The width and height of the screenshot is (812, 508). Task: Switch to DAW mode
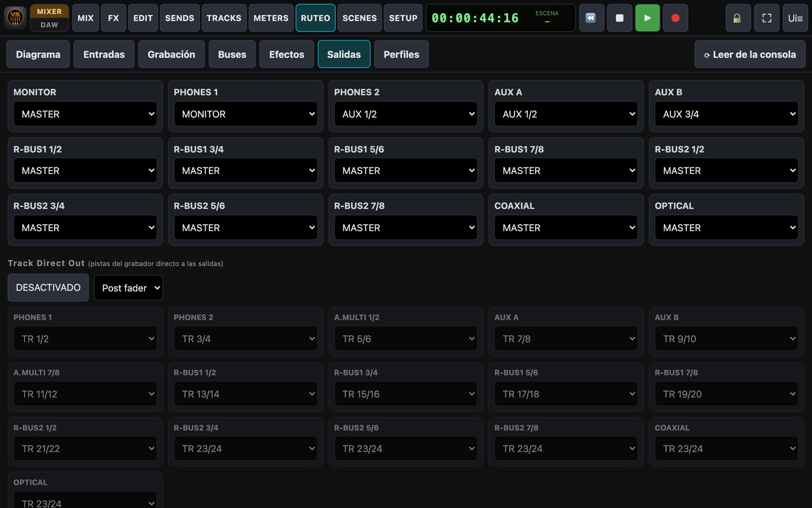49,25
